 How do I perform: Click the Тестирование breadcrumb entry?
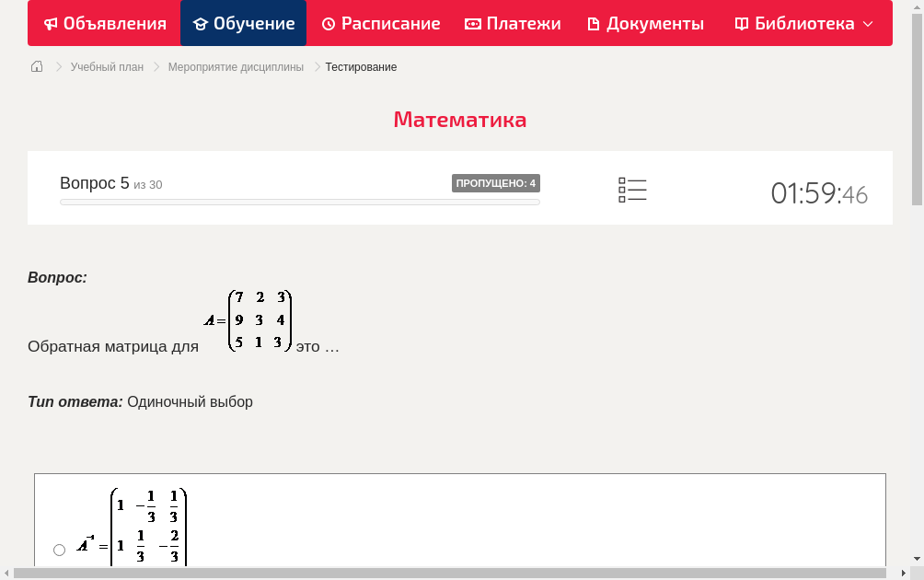point(360,66)
